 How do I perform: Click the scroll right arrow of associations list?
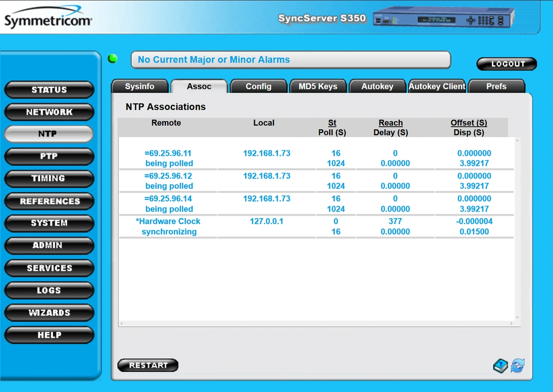pos(511,323)
